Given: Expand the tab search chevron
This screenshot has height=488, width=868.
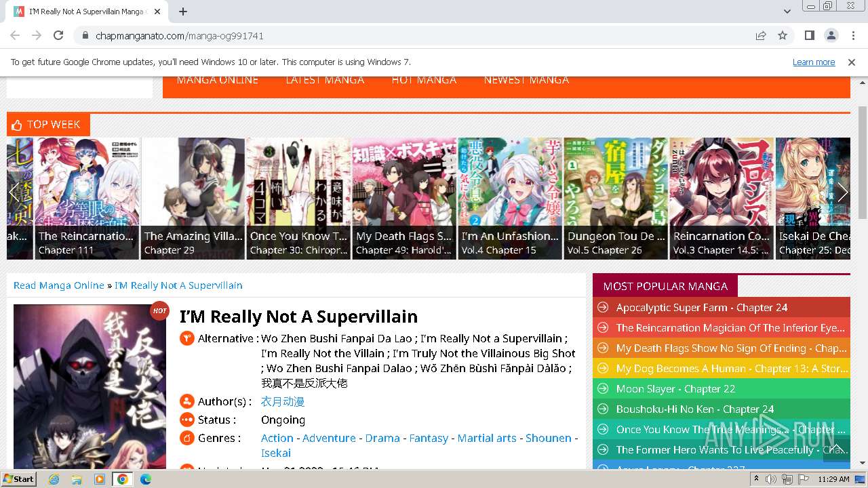Looking at the screenshot, I should [787, 12].
